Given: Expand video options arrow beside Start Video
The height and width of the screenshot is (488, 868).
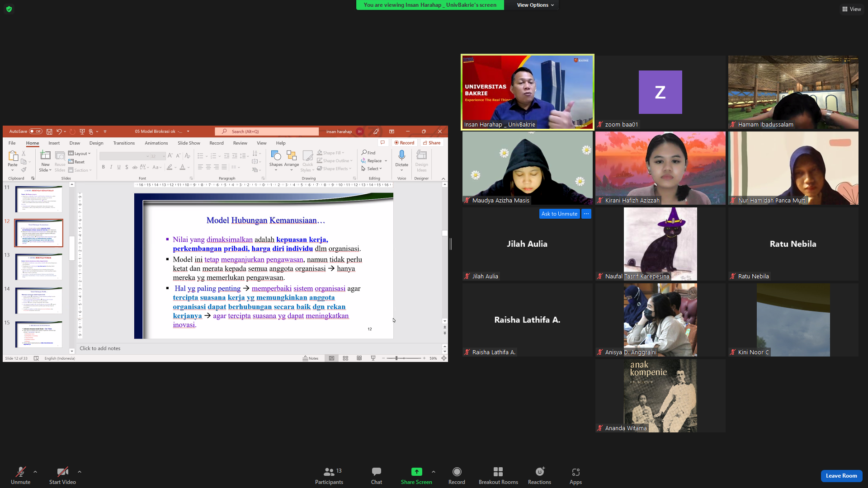Looking at the screenshot, I should point(80,472).
